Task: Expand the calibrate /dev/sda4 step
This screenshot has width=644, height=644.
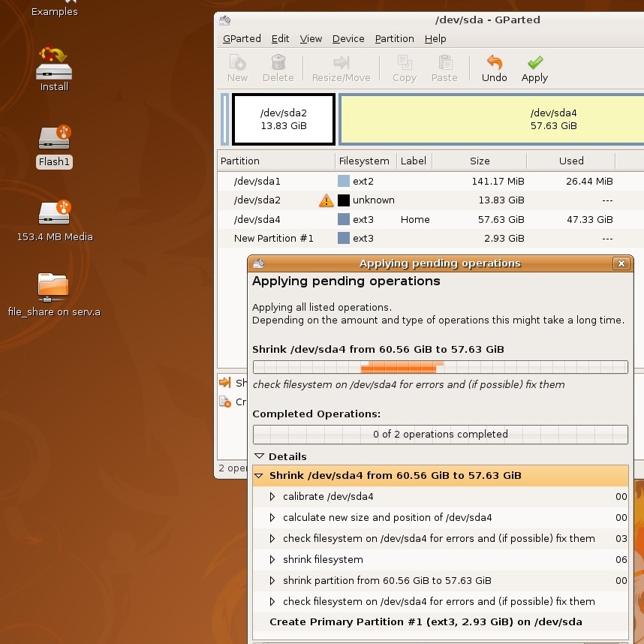Action: pyautogui.click(x=273, y=496)
